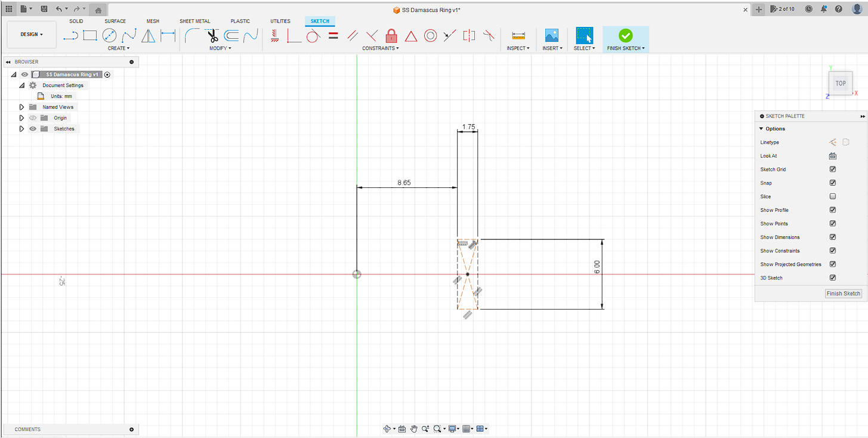Screen dimensions: 868x438
Task: Switch to the SHEET METAL tab
Action: point(195,21)
